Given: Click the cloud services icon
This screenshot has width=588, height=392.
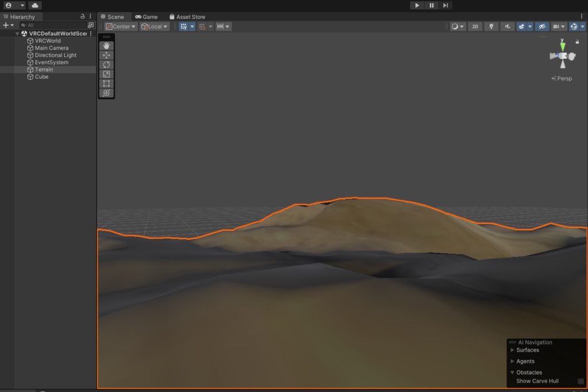Looking at the screenshot, I should click(35, 5).
